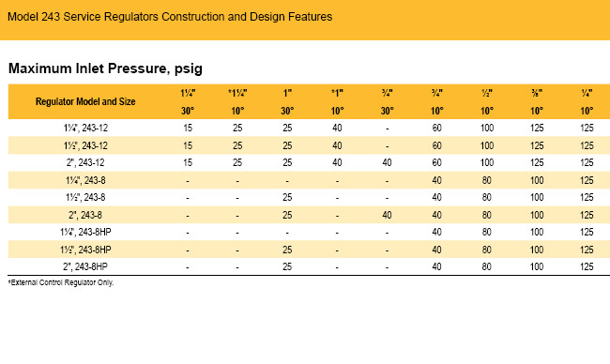Screen dimensions: 610x364
Task: Click the 1¼", 243-12 row label
Action: (85, 128)
